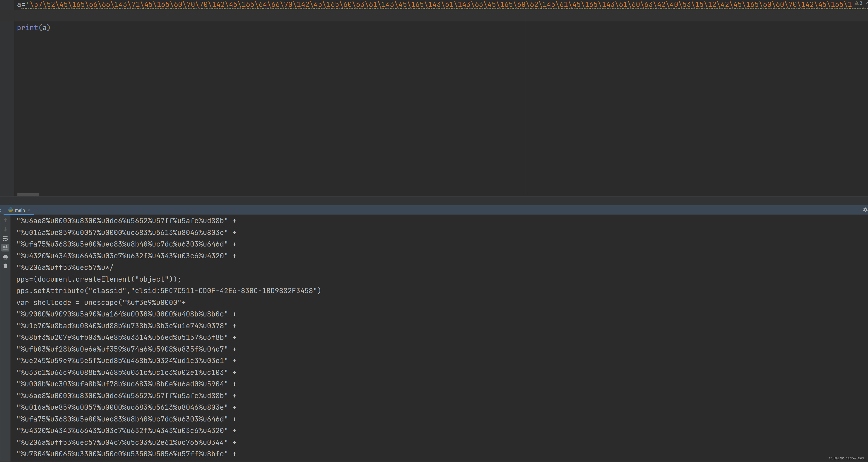
Task: Click the pps=(document.createElement("object")); line
Action: (99, 279)
